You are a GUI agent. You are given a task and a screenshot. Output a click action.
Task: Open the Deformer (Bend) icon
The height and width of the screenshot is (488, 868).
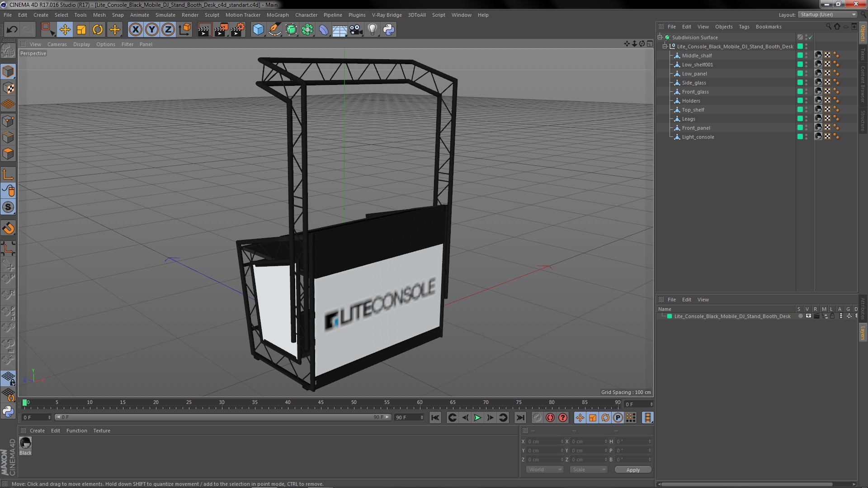point(324,30)
